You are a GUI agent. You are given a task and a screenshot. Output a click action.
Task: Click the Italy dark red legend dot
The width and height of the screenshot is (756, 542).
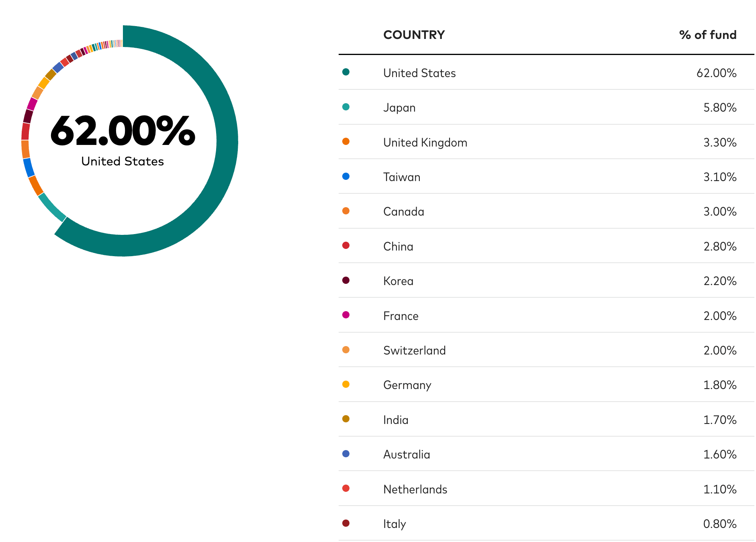346,523
